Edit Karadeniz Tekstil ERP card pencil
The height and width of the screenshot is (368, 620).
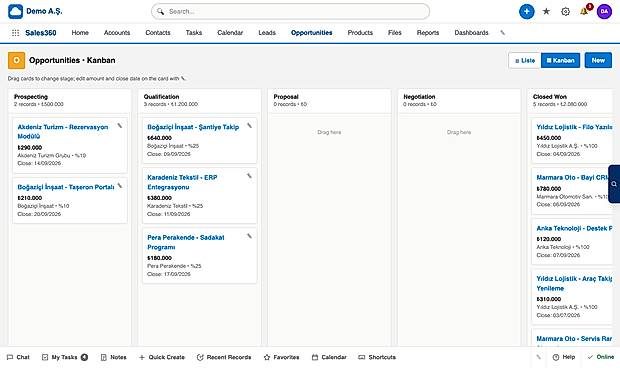click(x=250, y=176)
